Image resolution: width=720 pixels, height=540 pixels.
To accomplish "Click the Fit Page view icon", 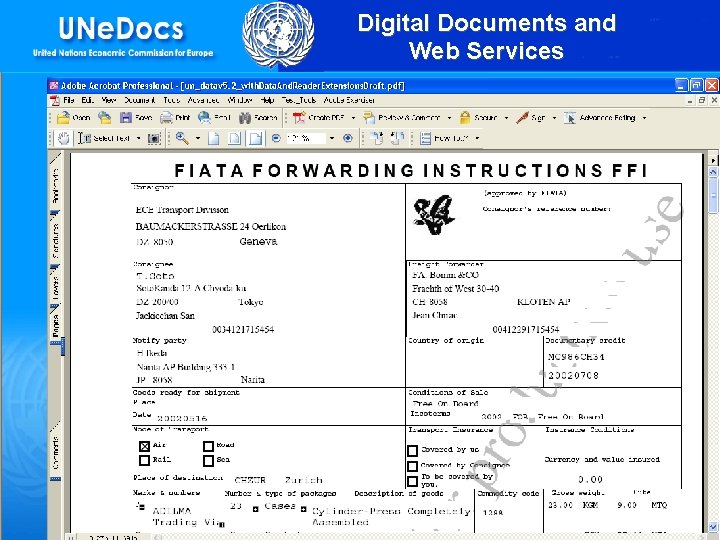I will [235, 138].
